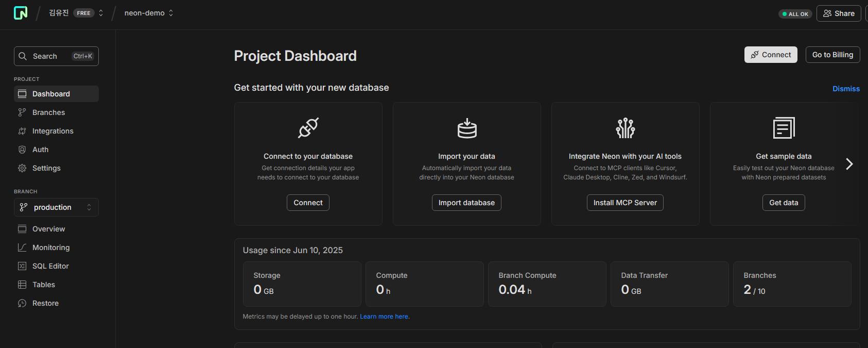
Task: Click the Overview sidebar icon
Action: pos(22,229)
